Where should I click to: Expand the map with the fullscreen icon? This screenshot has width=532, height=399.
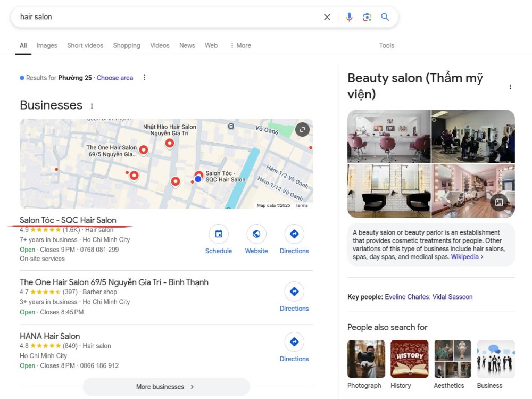(x=302, y=129)
